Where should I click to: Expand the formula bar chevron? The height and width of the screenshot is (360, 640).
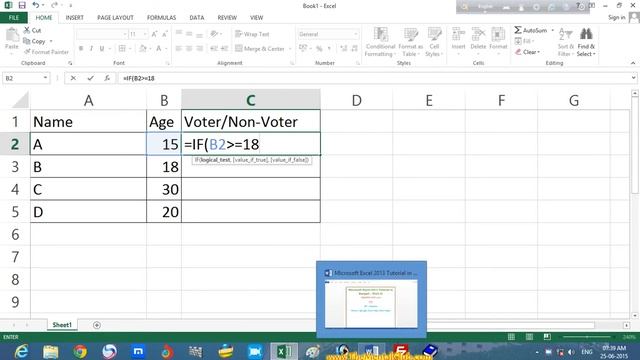click(633, 78)
